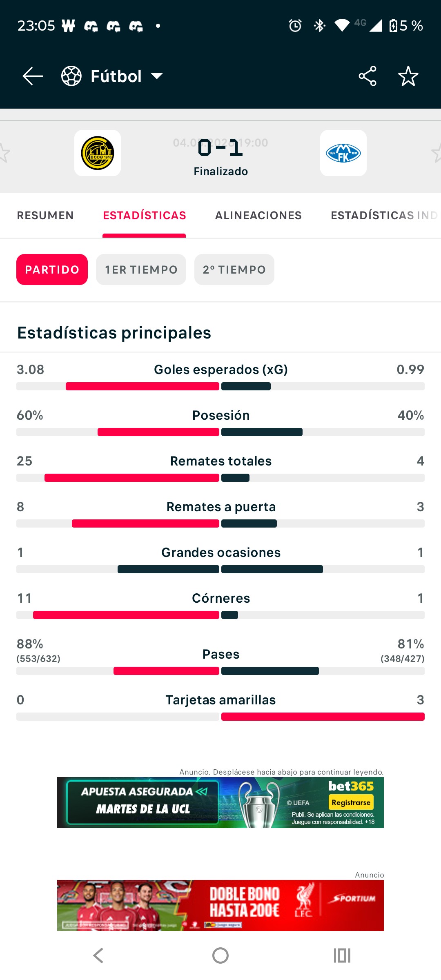Switch to the Resumen tab

point(45,215)
